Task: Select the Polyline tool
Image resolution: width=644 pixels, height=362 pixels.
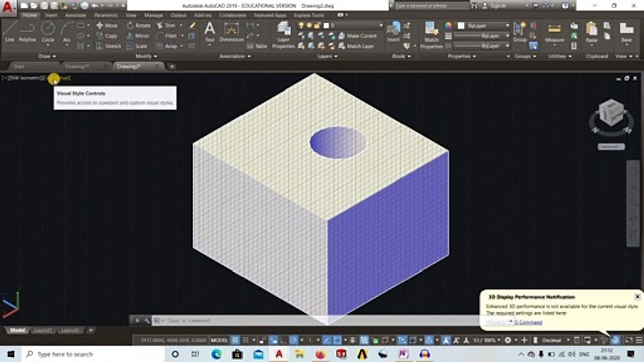Action: [27, 31]
